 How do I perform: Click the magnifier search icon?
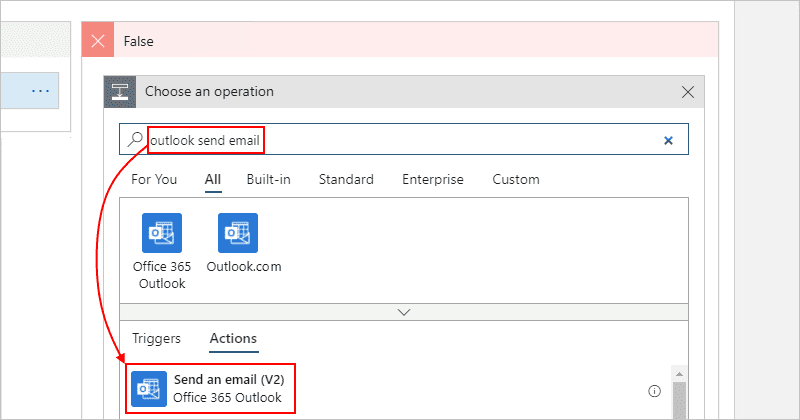click(x=135, y=139)
